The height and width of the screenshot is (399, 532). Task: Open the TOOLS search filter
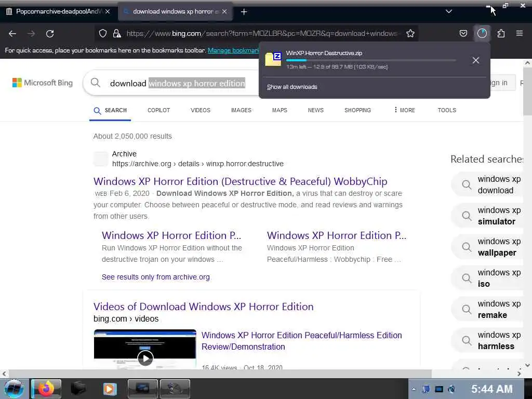coord(447,110)
